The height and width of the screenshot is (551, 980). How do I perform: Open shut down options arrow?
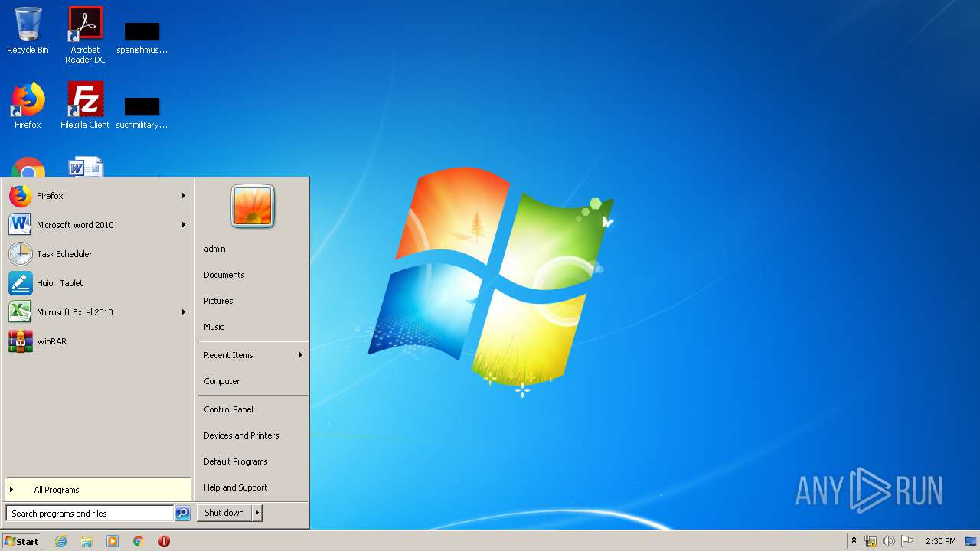(x=257, y=514)
